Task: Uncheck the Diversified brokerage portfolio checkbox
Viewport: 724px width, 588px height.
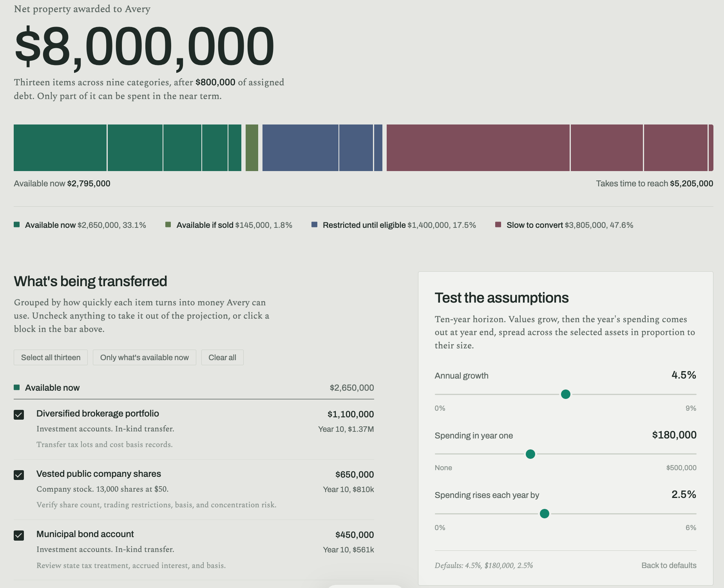Action: click(x=19, y=415)
